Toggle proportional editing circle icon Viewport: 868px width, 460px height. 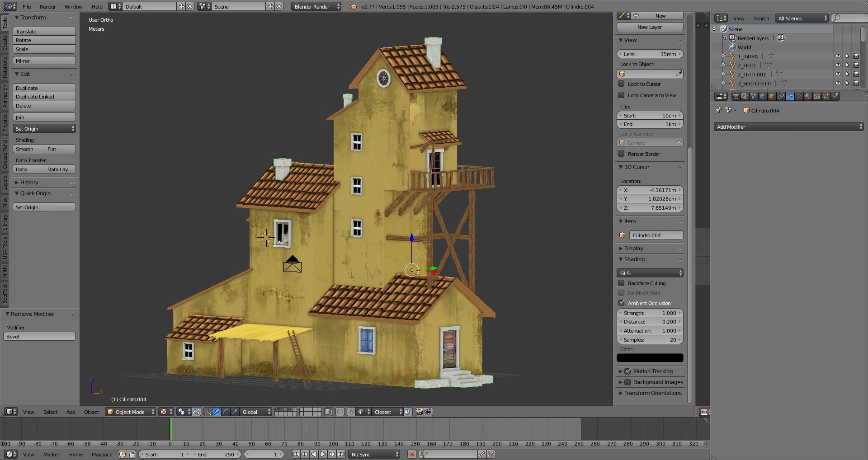tap(340, 412)
